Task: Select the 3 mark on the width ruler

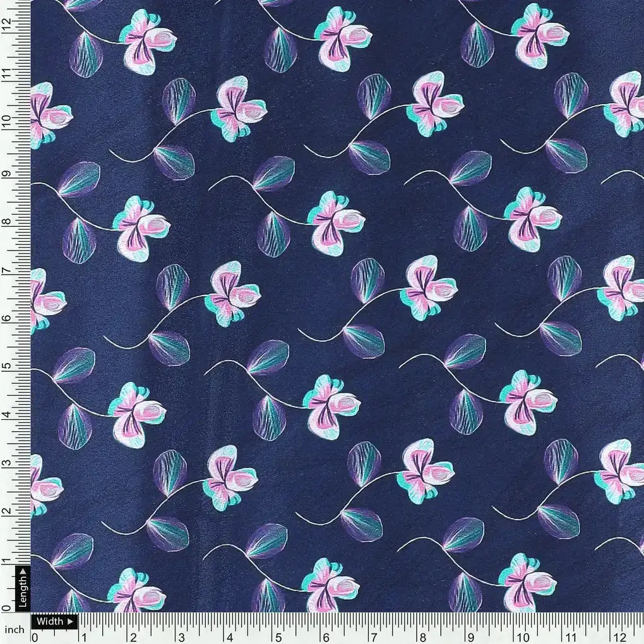Action: tap(182, 637)
